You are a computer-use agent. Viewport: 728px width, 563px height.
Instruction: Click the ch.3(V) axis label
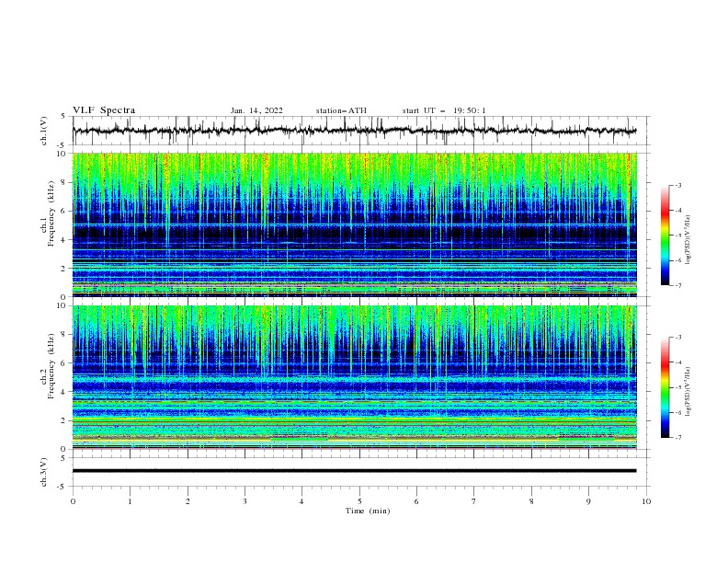point(44,472)
